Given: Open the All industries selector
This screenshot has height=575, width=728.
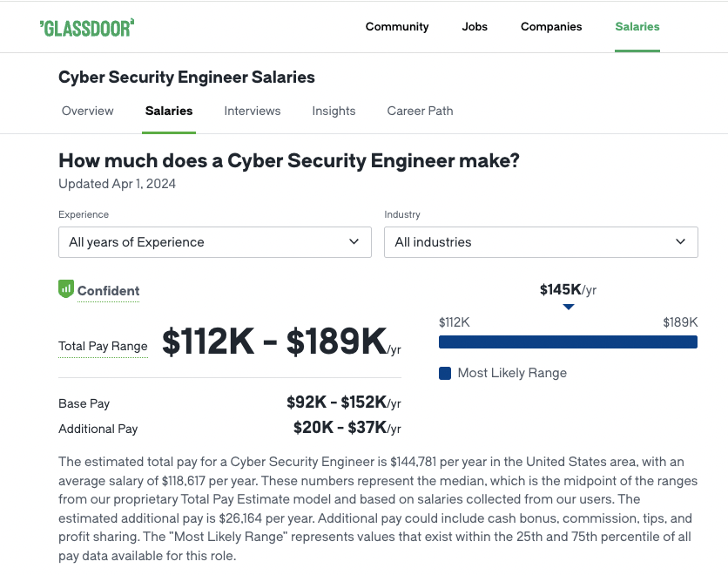Looking at the screenshot, I should (541, 242).
